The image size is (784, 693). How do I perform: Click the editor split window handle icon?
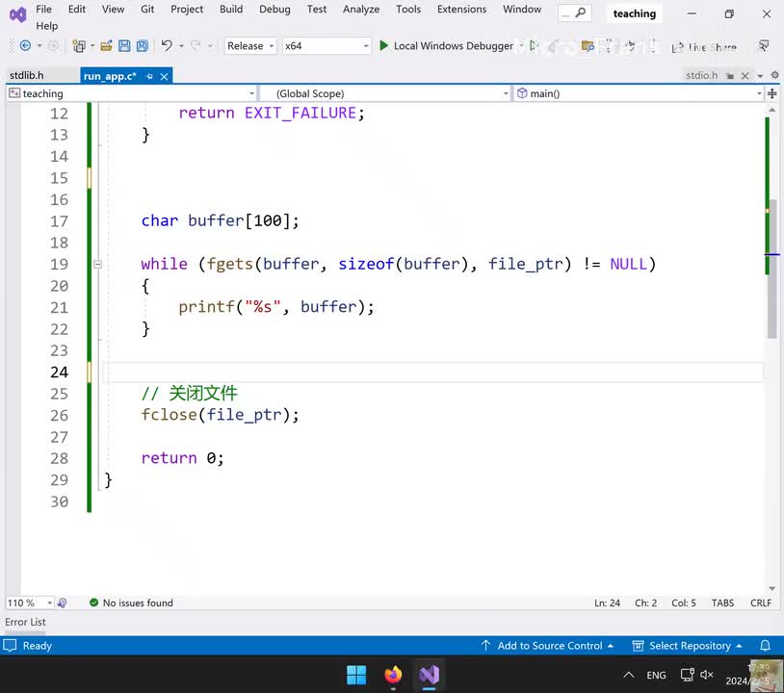coord(772,93)
